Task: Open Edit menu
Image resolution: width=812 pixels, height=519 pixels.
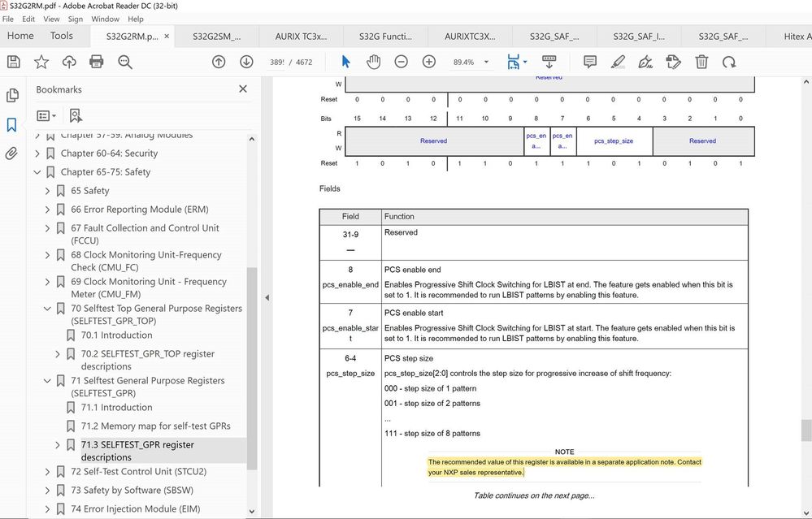Action: (28, 19)
